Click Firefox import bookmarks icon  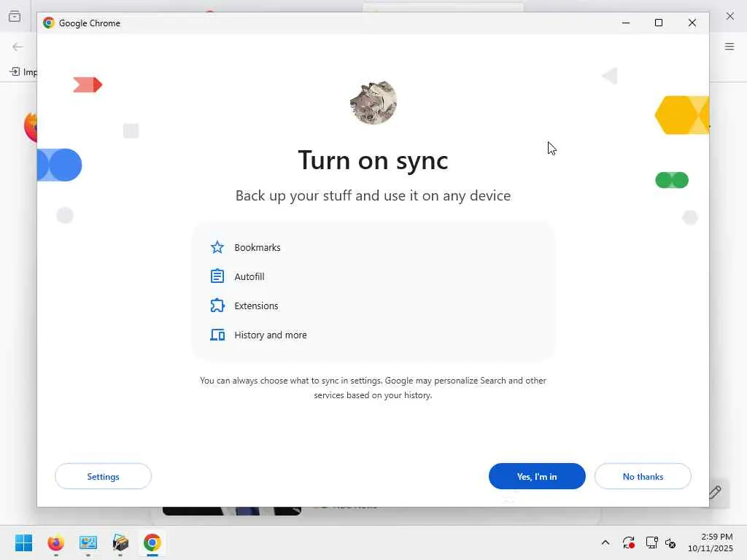(15, 72)
